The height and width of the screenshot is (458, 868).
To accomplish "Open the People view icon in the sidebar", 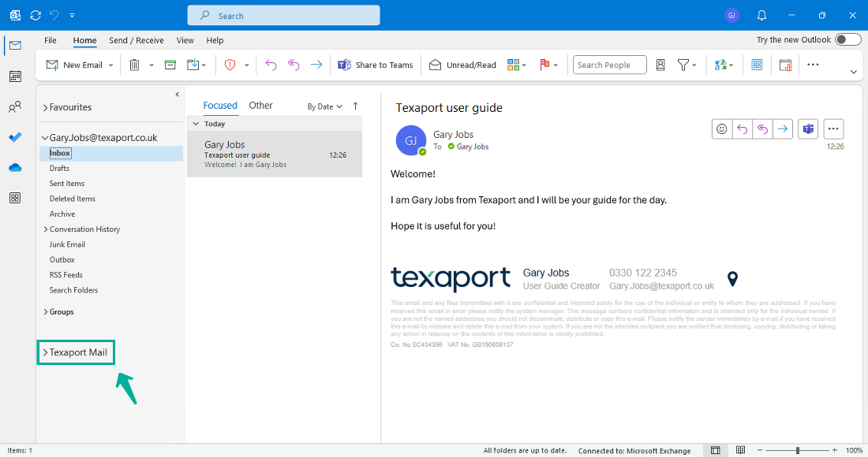I will 15,106.
